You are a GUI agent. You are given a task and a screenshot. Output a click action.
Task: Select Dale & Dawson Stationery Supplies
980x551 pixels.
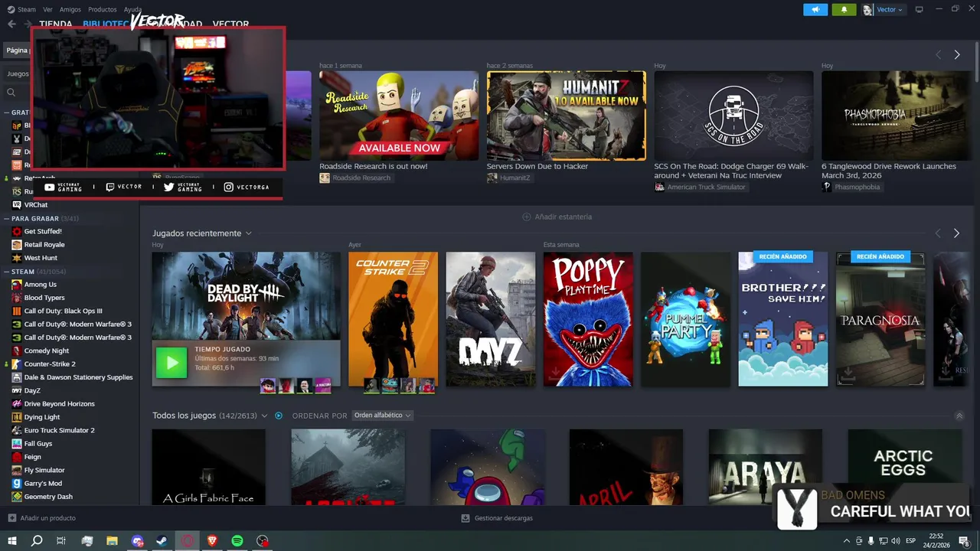[78, 377]
